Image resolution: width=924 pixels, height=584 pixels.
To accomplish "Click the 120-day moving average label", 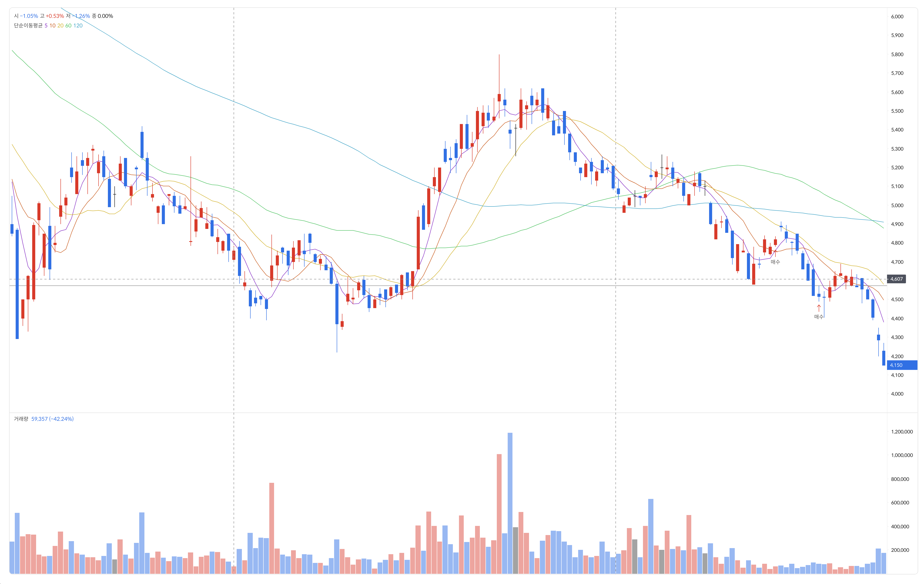I will (x=78, y=26).
